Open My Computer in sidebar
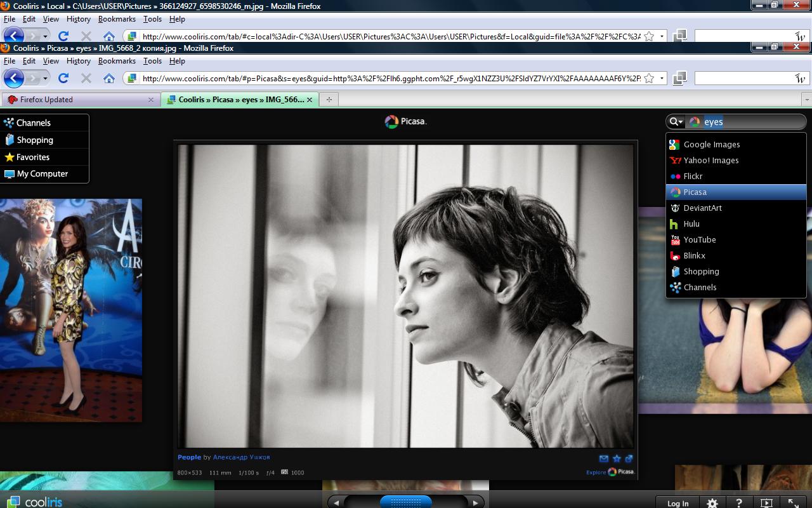Screen dimensions: 812x508 point(42,174)
